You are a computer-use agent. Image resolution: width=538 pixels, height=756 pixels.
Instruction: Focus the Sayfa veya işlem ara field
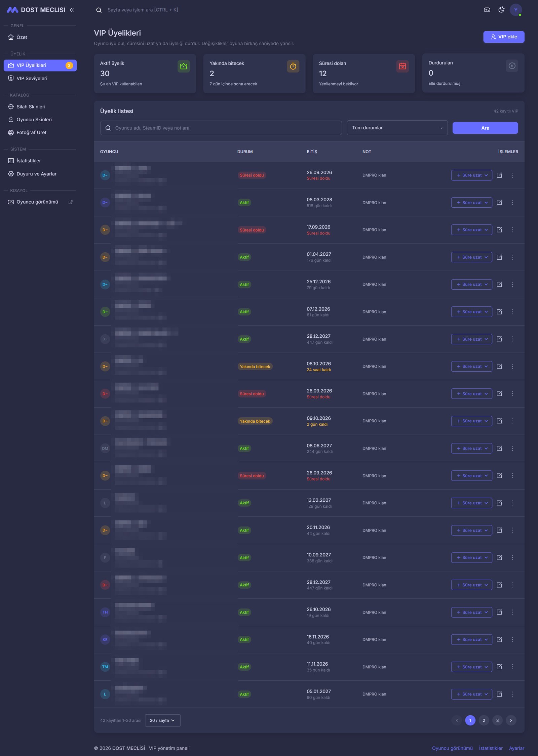(143, 10)
